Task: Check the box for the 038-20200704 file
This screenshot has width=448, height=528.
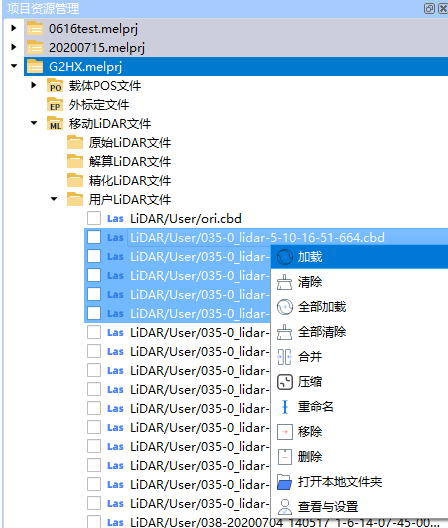Action: (x=94, y=521)
